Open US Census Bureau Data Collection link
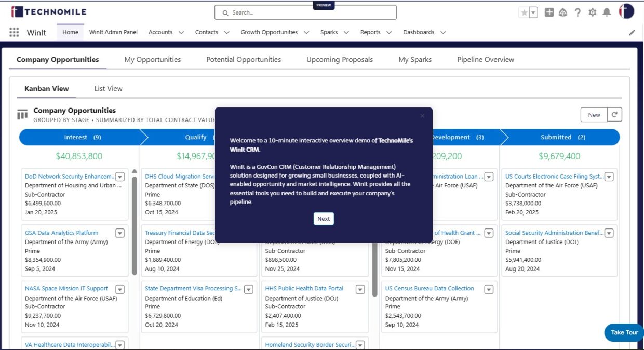 pos(430,289)
